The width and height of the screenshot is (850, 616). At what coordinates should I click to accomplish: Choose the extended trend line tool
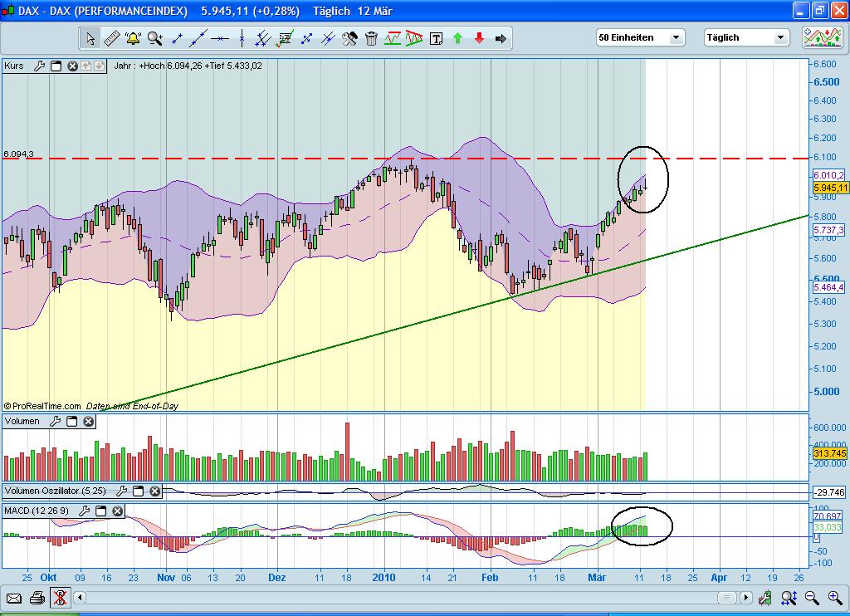click(x=198, y=38)
